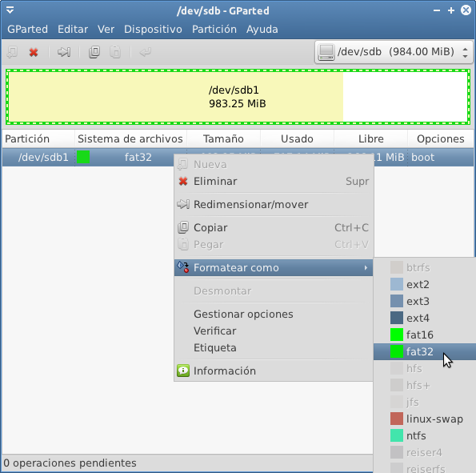Select Verificar in the context menu
Image resolution: width=476 pixels, height=473 pixels.
[x=274, y=331]
